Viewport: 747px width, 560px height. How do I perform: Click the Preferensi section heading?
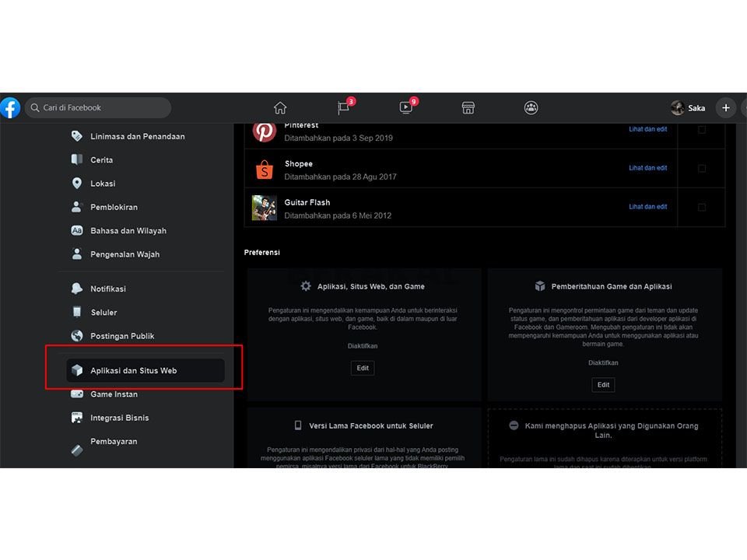(262, 252)
